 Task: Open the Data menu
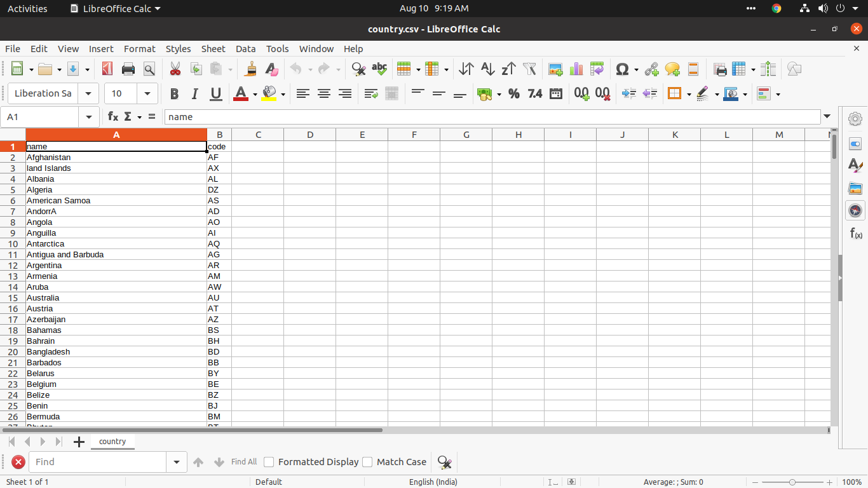(245, 48)
